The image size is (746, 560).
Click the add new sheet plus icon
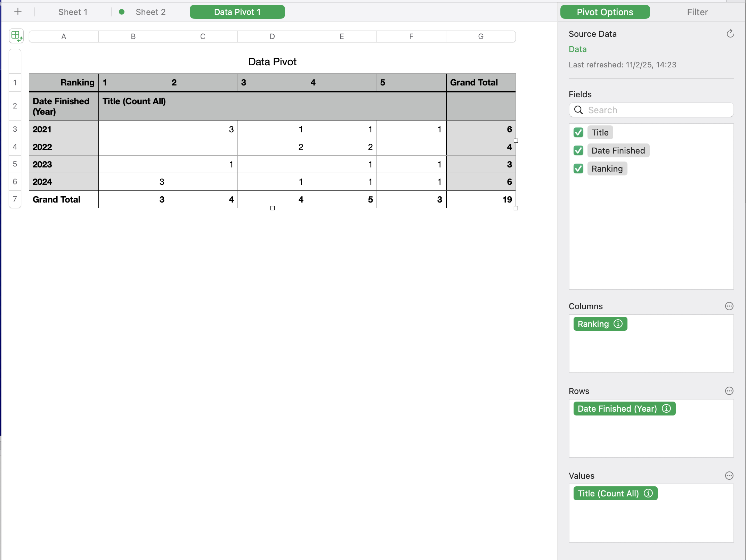tap(18, 12)
